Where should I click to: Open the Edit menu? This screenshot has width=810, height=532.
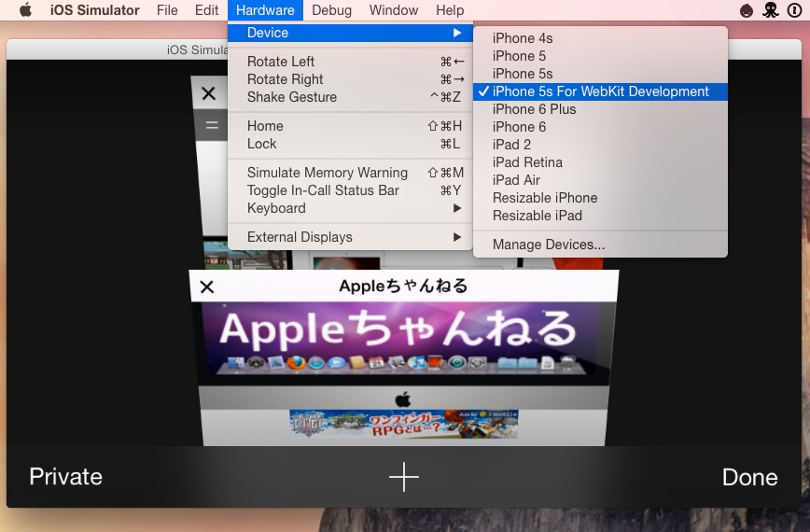(206, 10)
